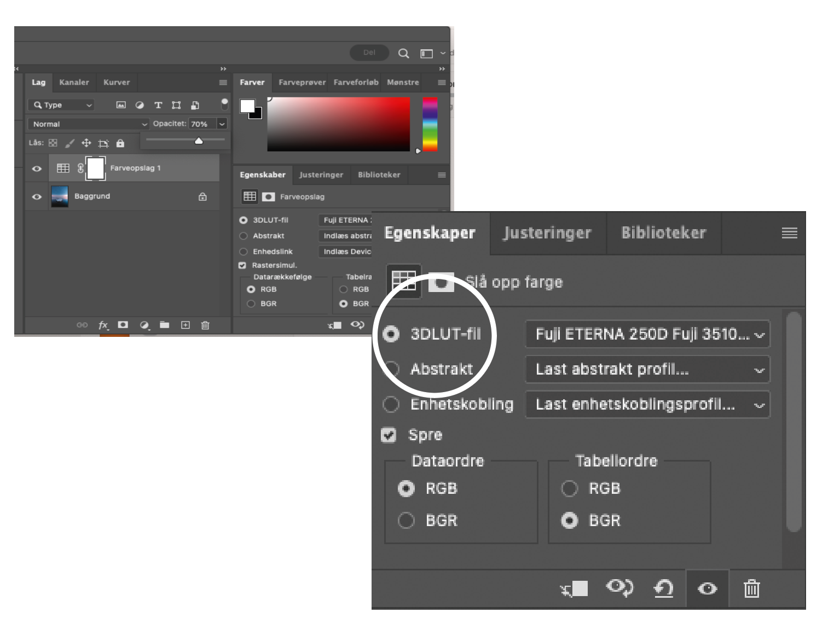The height and width of the screenshot is (630, 840).
Task: Open the enlarged Egenskaper panel flyout menu
Action: click(789, 234)
